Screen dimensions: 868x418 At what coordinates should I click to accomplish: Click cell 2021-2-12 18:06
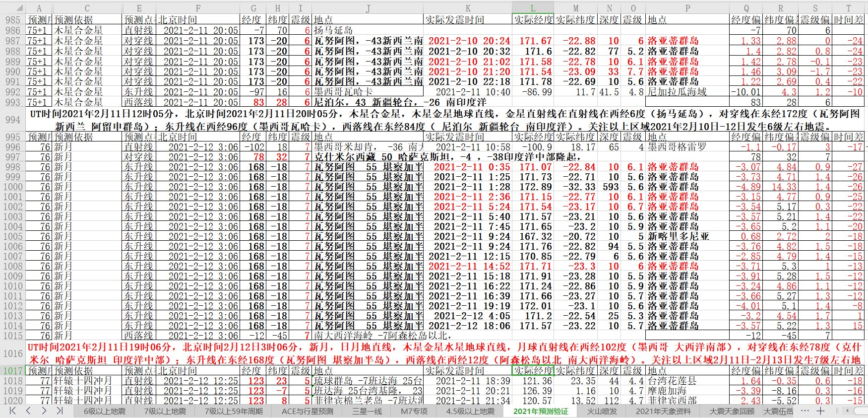pos(468,326)
